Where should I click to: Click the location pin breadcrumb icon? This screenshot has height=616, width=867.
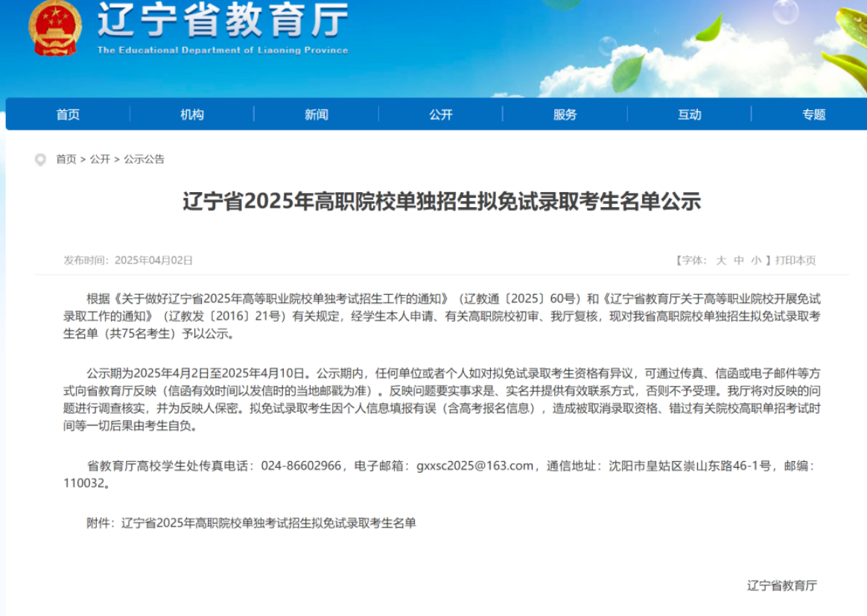(x=40, y=159)
